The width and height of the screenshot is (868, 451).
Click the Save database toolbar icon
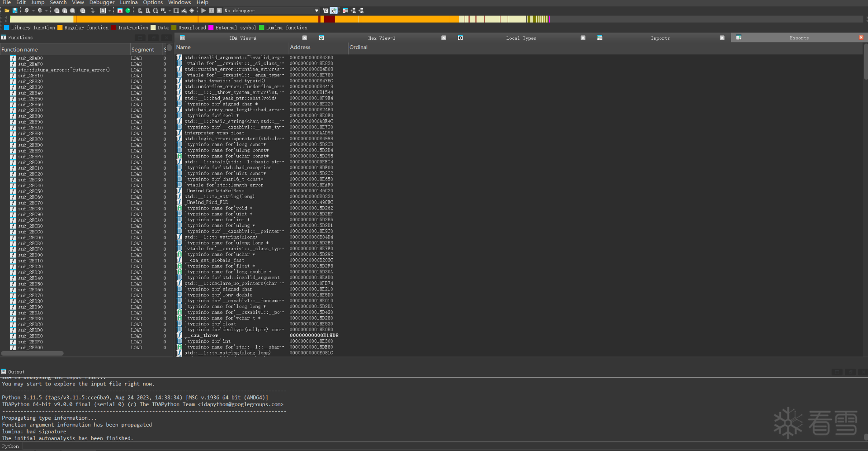(15, 10)
